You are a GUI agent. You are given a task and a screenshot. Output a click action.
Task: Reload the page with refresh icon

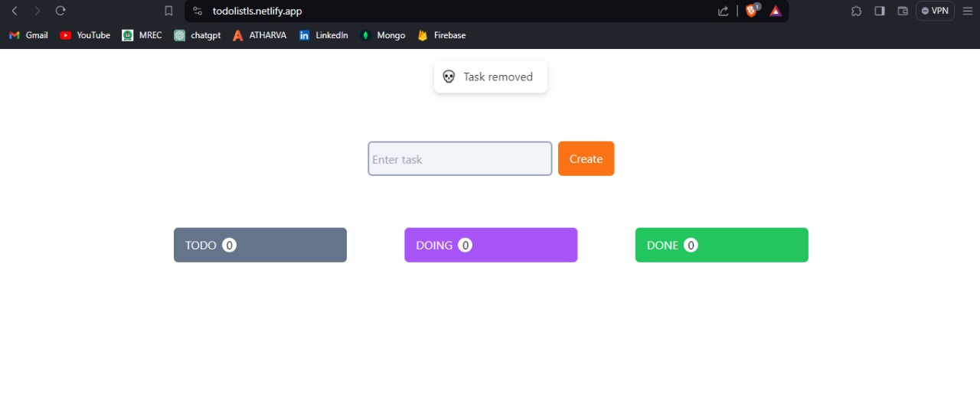pos(60,11)
